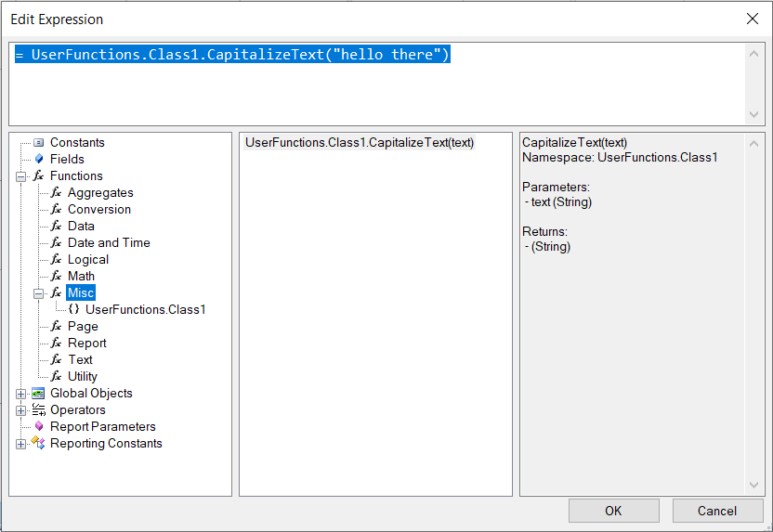Click the Reporting Constants icon
The width and height of the screenshot is (773, 532).
click(38, 443)
